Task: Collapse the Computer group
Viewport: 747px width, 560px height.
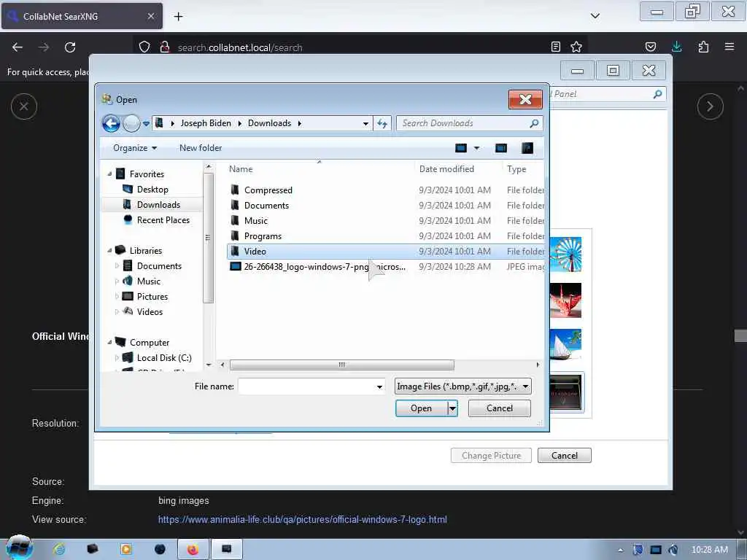Action: click(109, 342)
